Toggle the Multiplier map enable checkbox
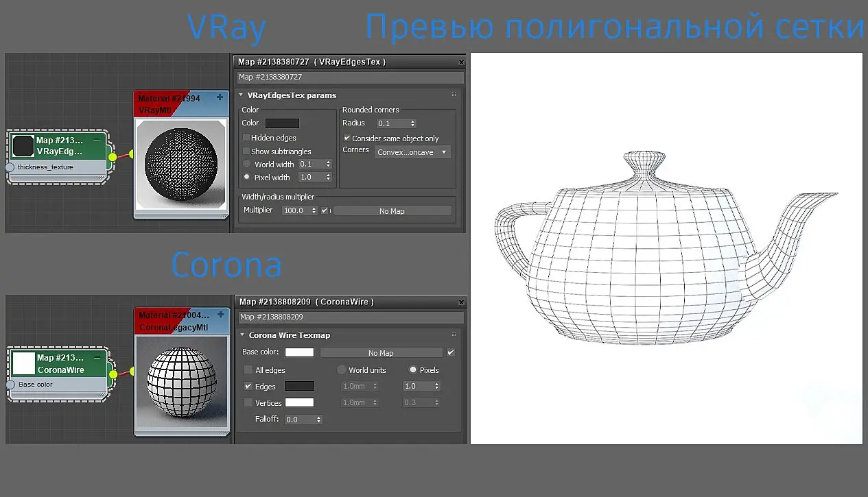Screen dimensions: 868x497 [325, 210]
